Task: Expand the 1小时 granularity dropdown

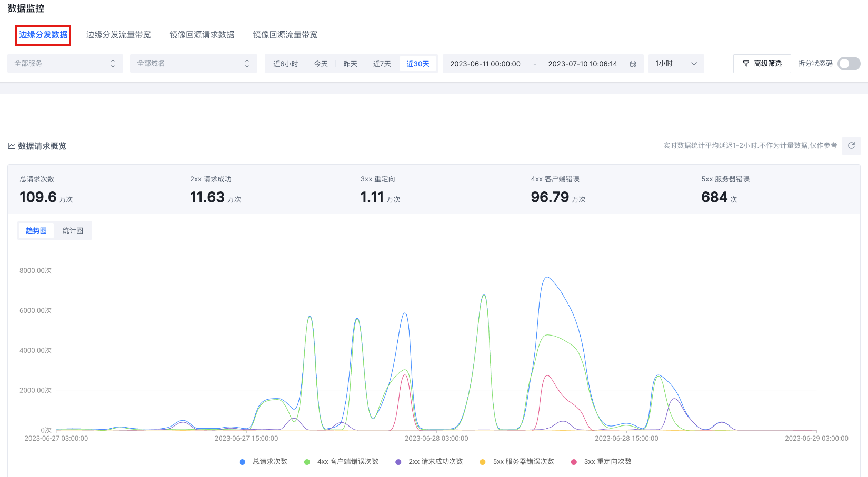Action: pyautogui.click(x=676, y=64)
